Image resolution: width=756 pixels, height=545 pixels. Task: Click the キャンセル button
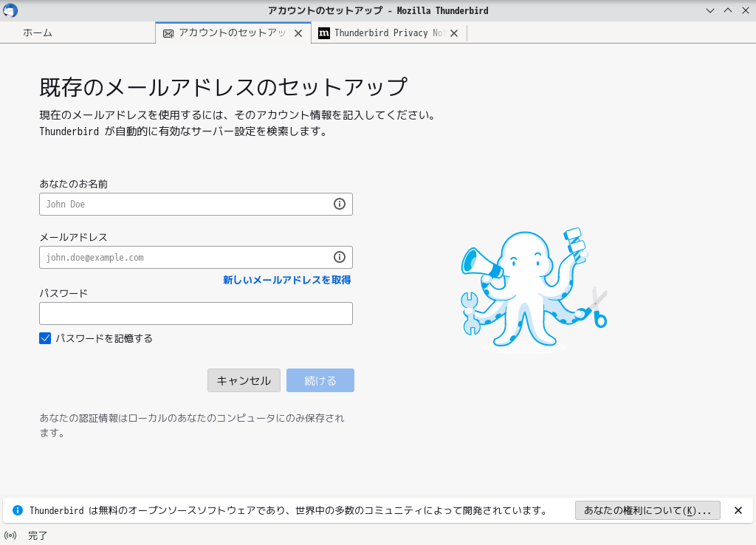244,380
